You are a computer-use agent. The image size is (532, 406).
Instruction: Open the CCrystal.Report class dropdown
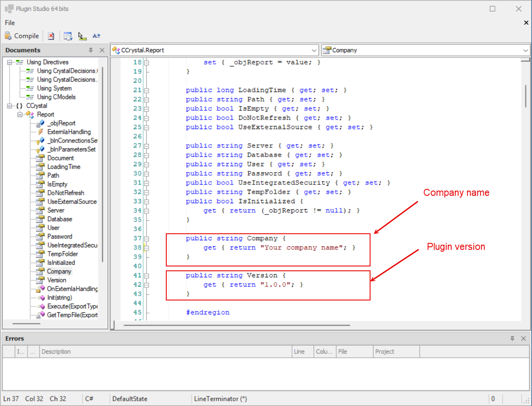tap(315, 50)
